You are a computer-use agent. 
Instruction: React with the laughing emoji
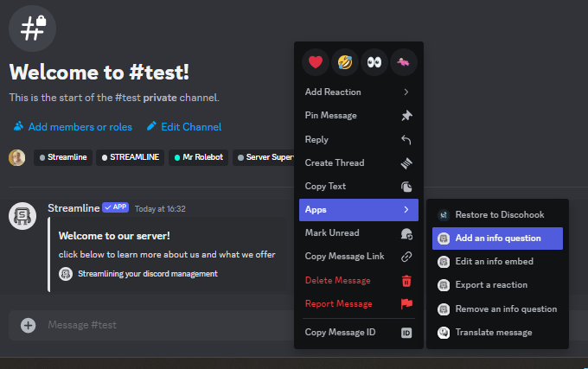coord(346,62)
